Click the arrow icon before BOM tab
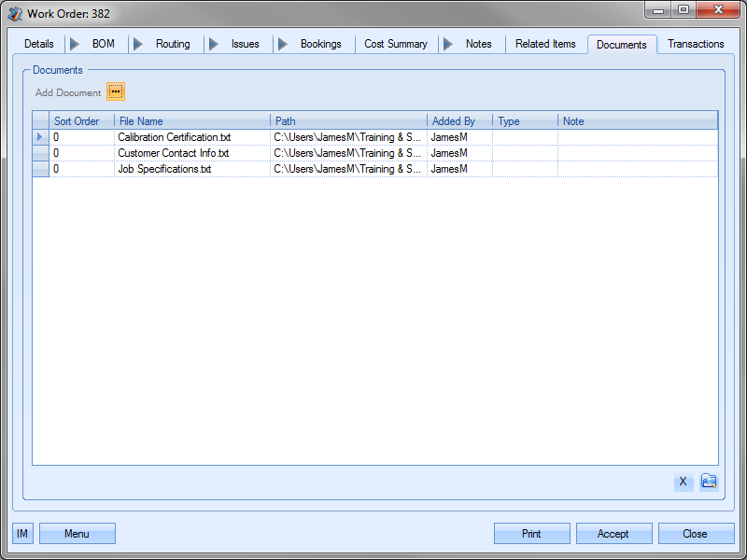 coord(74,44)
